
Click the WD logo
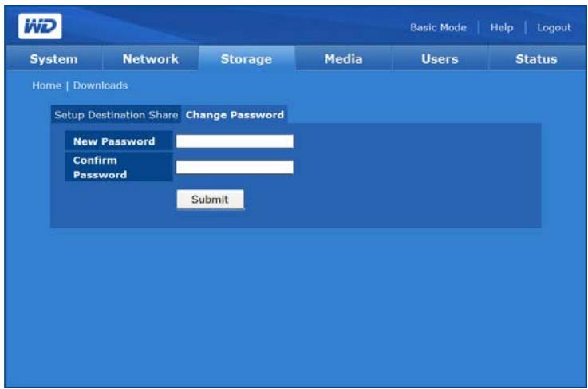point(40,26)
